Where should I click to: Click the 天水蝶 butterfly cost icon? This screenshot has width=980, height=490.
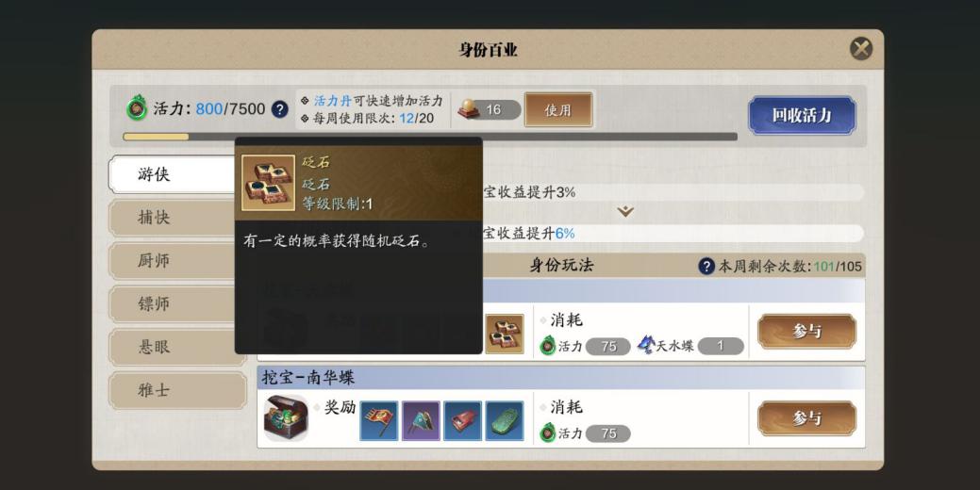645,345
